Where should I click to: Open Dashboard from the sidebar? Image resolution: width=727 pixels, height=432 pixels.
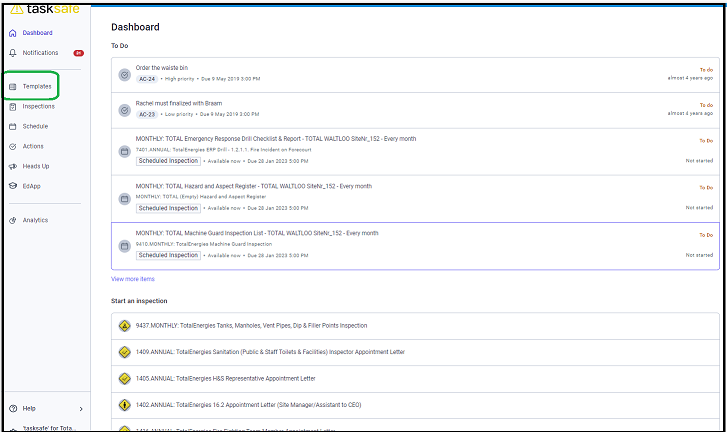tap(38, 33)
